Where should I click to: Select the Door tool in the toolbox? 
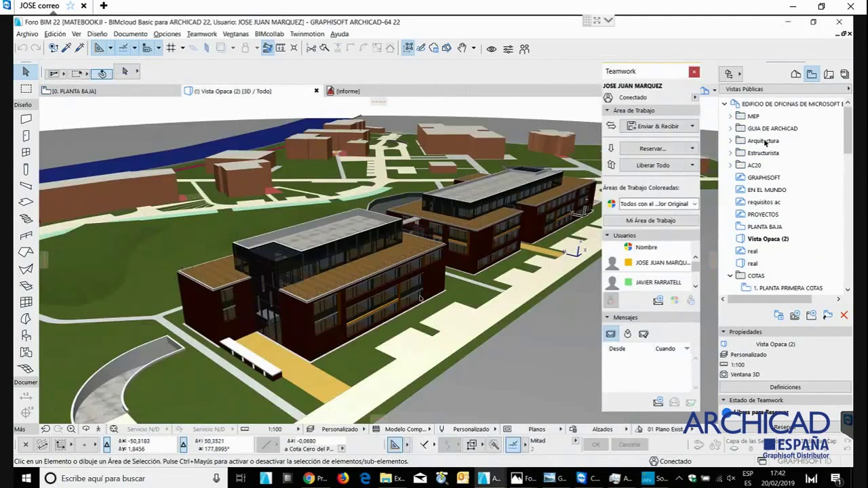pyautogui.click(x=26, y=136)
